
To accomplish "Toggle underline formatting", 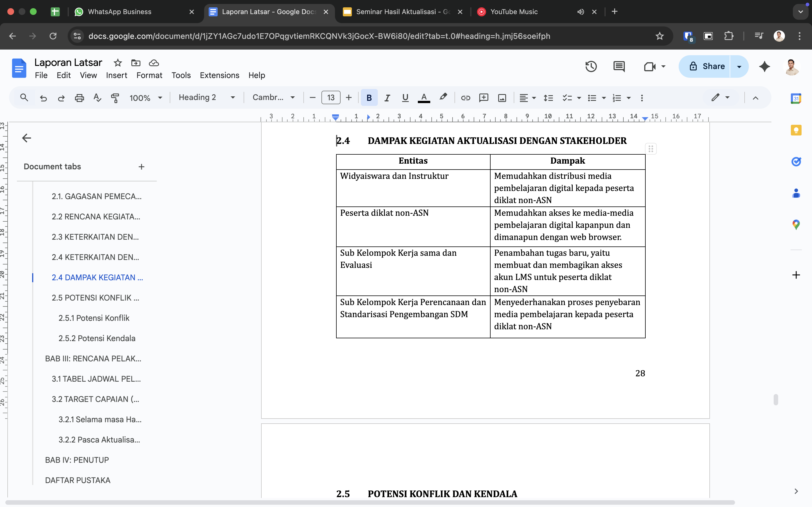I will (405, 98).
